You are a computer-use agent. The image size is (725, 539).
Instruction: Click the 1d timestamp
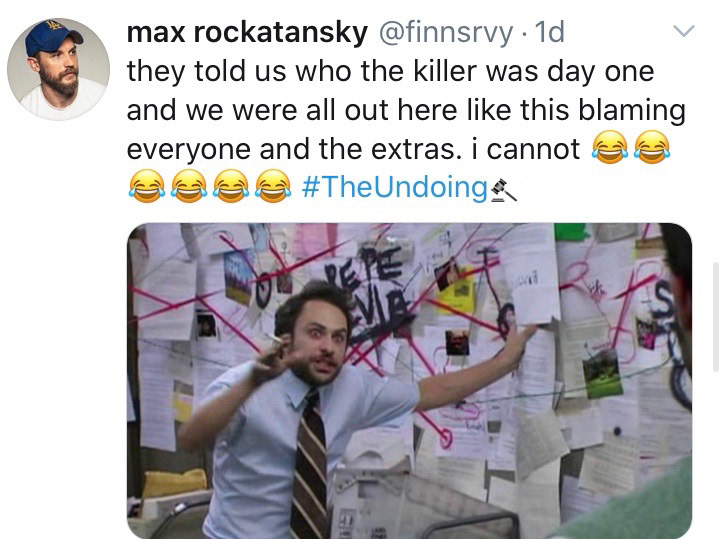pos(550,32)
